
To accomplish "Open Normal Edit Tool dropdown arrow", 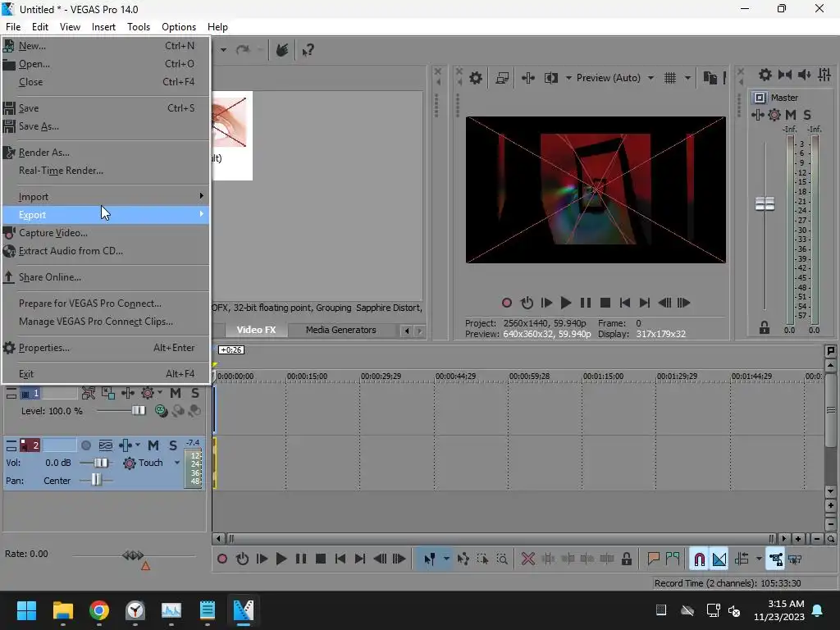I will 446,559.
